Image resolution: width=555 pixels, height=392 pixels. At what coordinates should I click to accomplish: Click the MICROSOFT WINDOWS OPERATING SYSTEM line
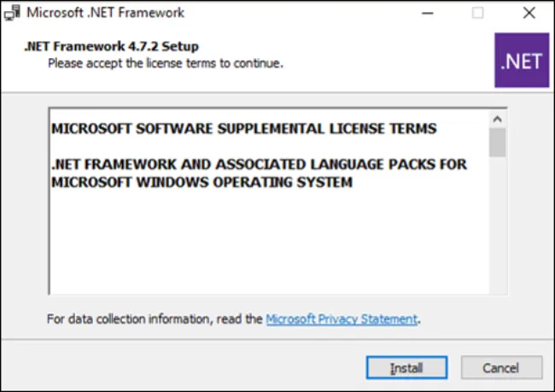pyautogui.click(x=202, y=183)
